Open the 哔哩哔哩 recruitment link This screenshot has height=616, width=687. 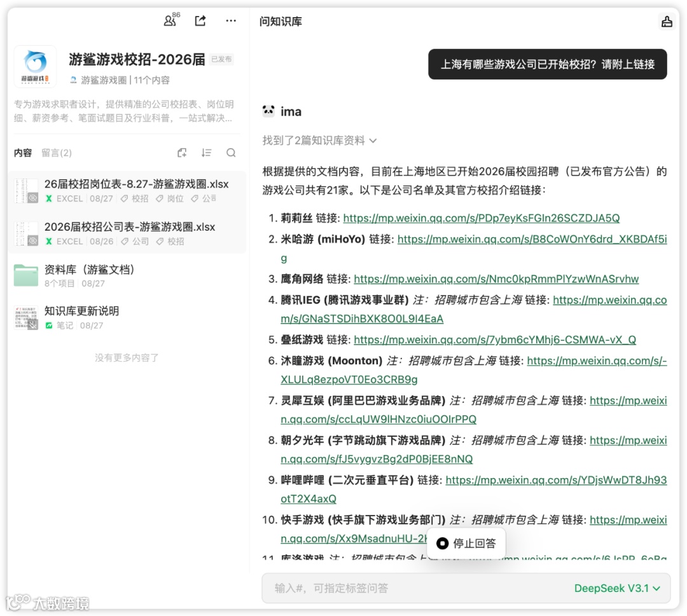click(x=556, y=481)
